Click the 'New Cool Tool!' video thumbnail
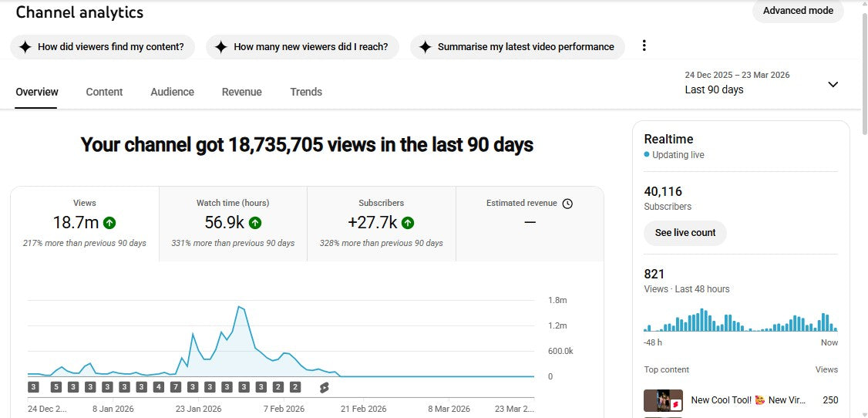868x418 pixels. point(663,400)
